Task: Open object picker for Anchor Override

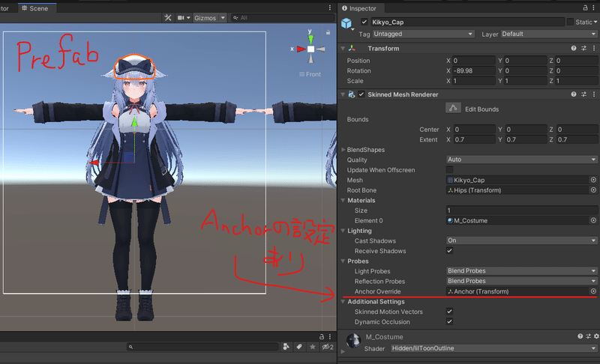Action: [x=593, y=291]
